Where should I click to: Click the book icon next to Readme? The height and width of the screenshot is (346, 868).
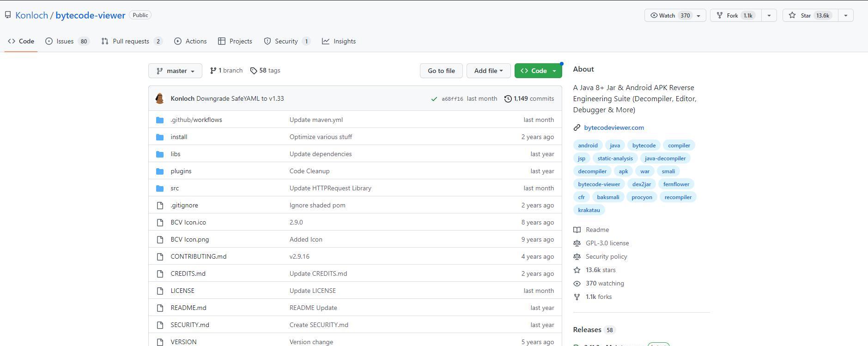(x=577, y=230)
